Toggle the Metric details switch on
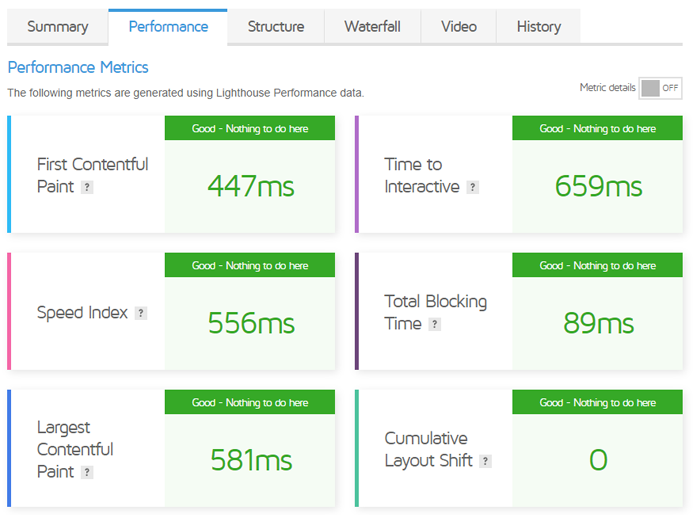 660,88
